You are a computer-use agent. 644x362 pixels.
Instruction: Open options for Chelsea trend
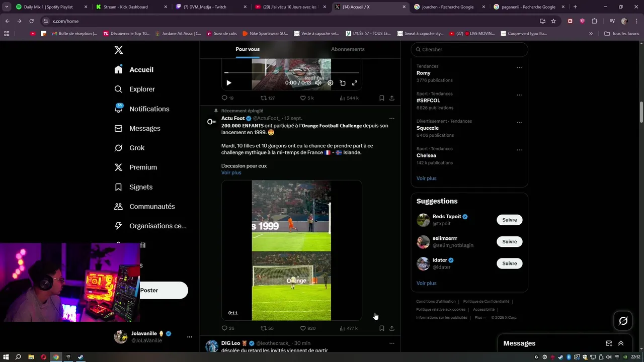(519, 150)
